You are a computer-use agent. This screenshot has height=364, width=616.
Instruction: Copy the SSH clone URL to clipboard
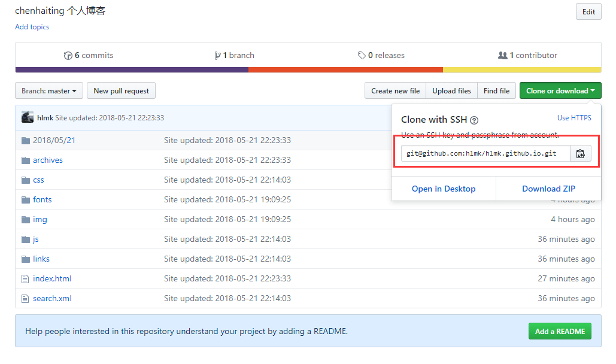point(580,154)
